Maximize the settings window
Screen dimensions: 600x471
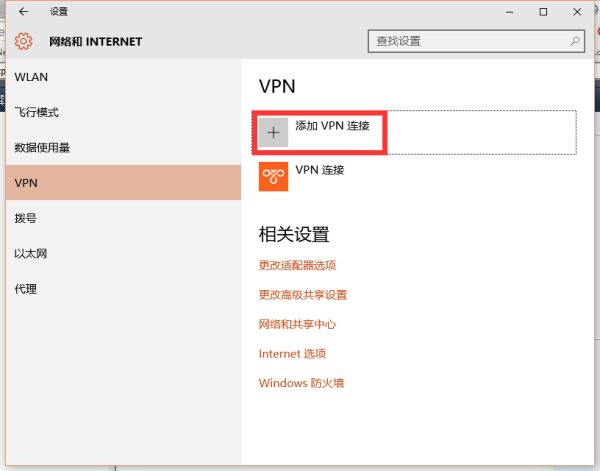pyautogui.click(x=543, y=12)
